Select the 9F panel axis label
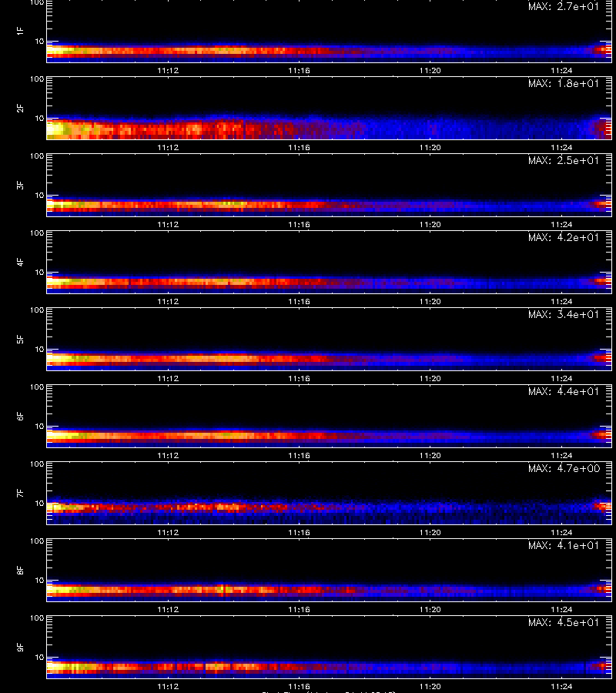The height and width of the screenshot is (693, 616). [20, 647]
